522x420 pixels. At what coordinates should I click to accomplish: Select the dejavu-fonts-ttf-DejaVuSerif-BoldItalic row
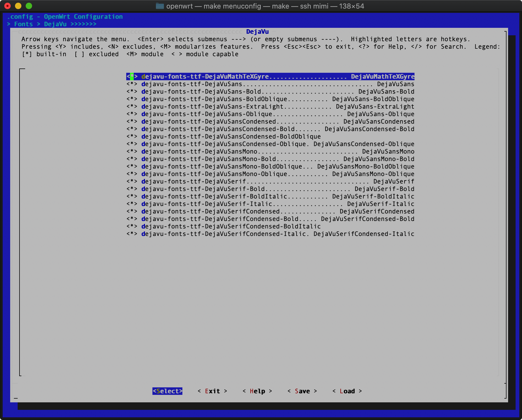coord(270,196)
